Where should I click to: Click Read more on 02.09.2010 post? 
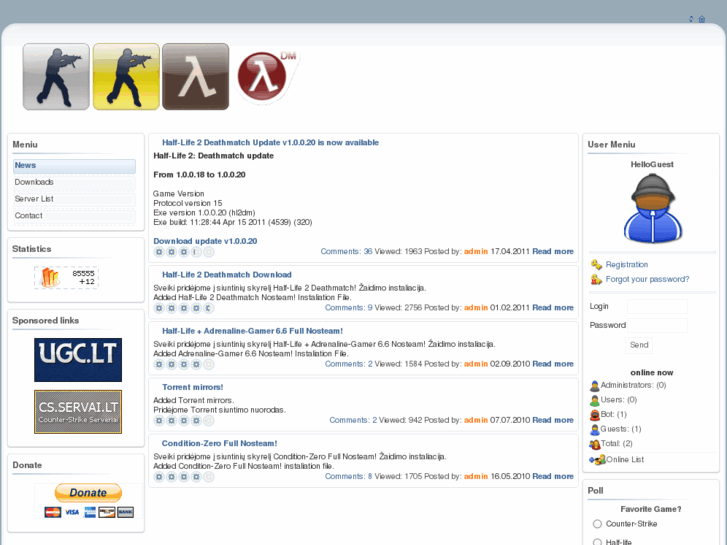click(x=553, y=364)
